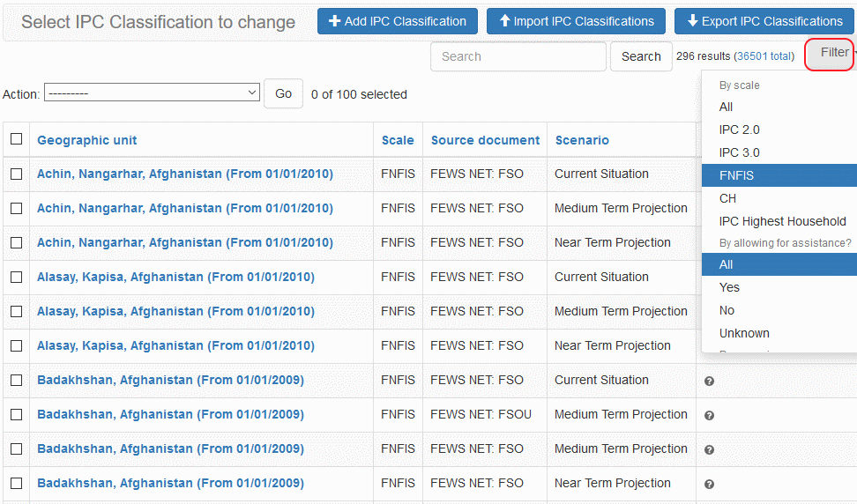This screenshot has width=857, height=504.
Task: Click question icon in last Badakhshan Near Term row
Action: coord(709,485)
